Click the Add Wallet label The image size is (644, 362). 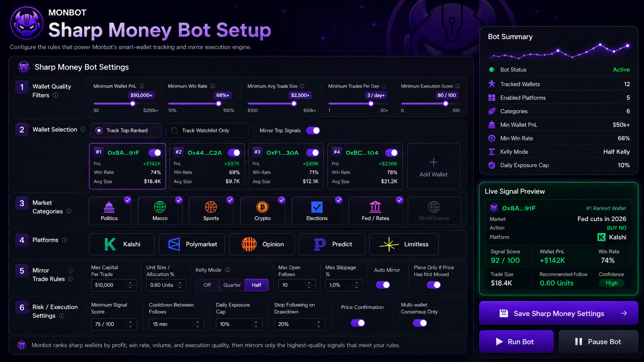[434, 175]
